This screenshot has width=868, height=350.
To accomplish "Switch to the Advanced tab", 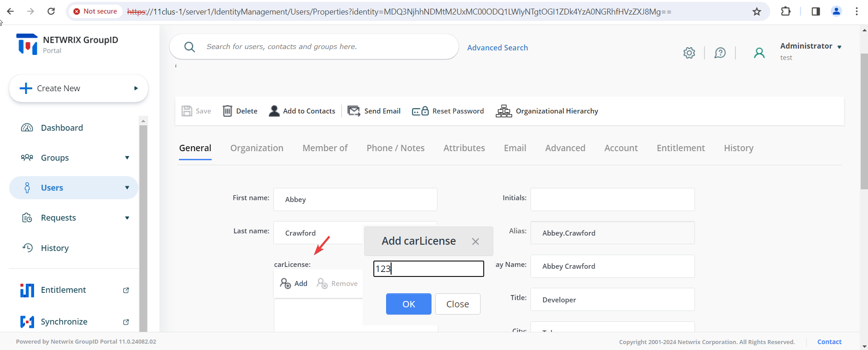I will (x=565, y=148).
